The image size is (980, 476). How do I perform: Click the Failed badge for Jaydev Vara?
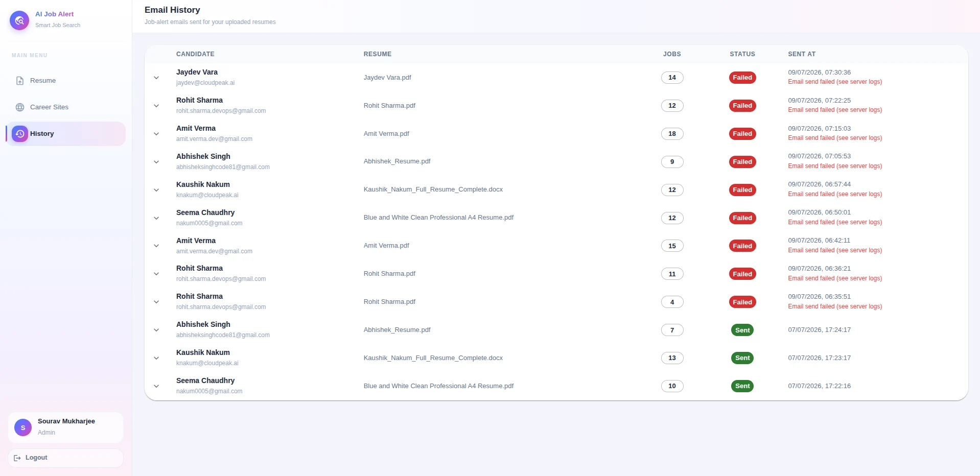pyautogui.click(x=742, y=78)
